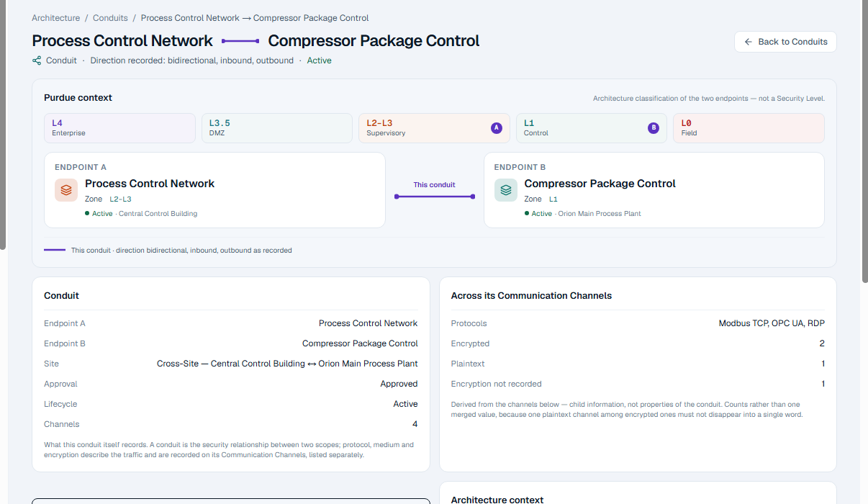
Task: Open Architecture breadcrumb link
Action: 56,18
